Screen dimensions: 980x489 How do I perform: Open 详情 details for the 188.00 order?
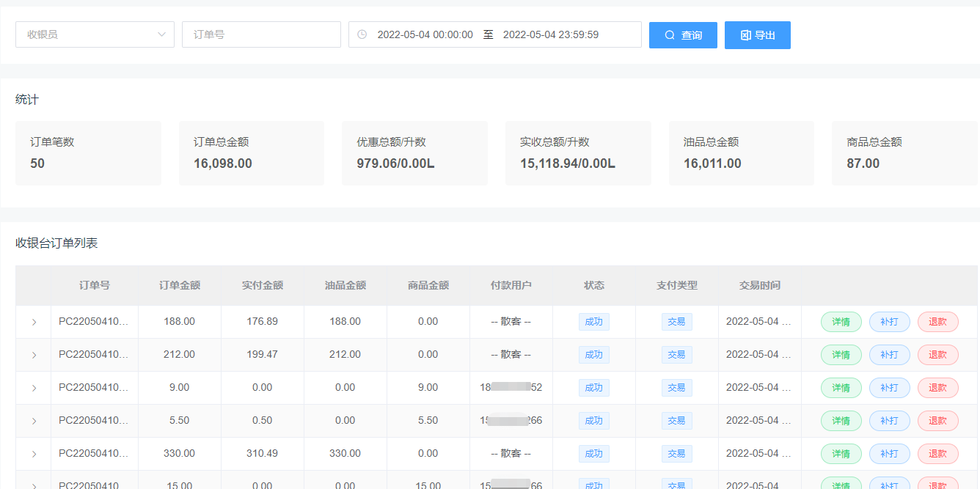point(841,322)
